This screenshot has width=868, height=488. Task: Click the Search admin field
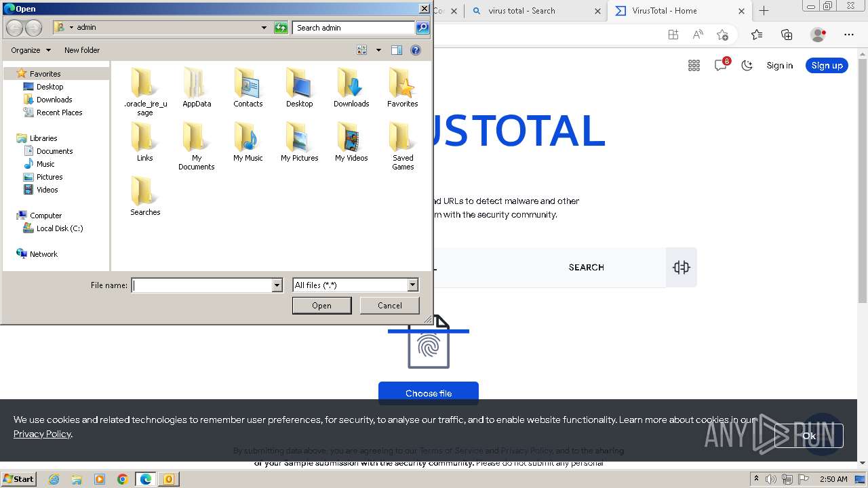pyautogui.click(x=354, y=28)
